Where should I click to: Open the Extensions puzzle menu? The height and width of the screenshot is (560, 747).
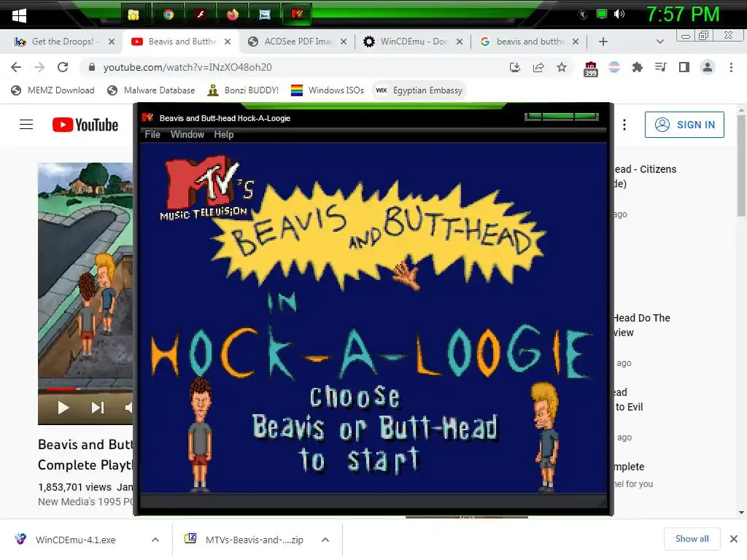638,67
